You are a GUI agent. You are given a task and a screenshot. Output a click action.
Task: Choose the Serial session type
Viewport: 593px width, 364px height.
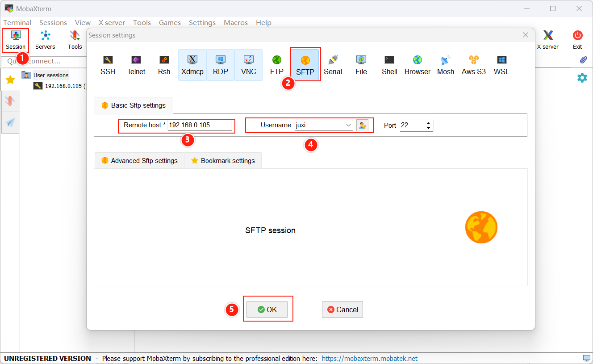tap(333, 65)
